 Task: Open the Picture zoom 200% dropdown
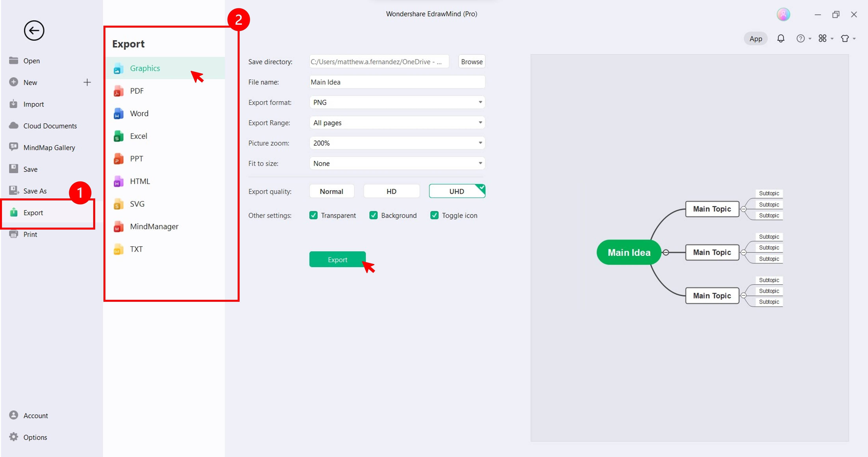(397, 143)
